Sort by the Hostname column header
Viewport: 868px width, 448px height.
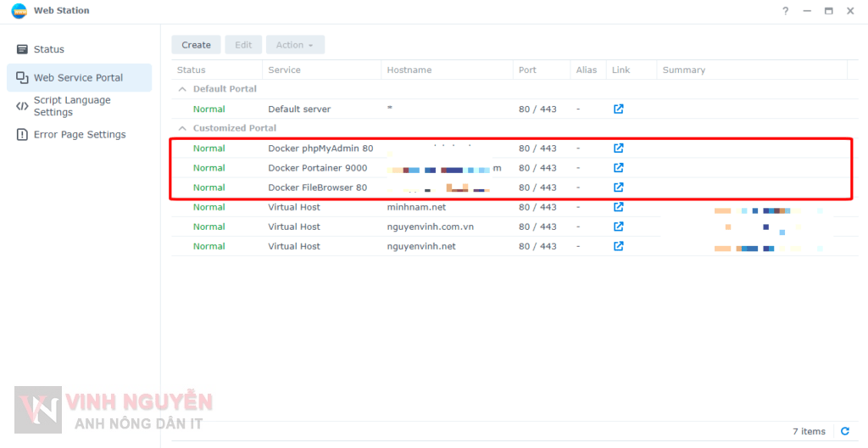409,70
